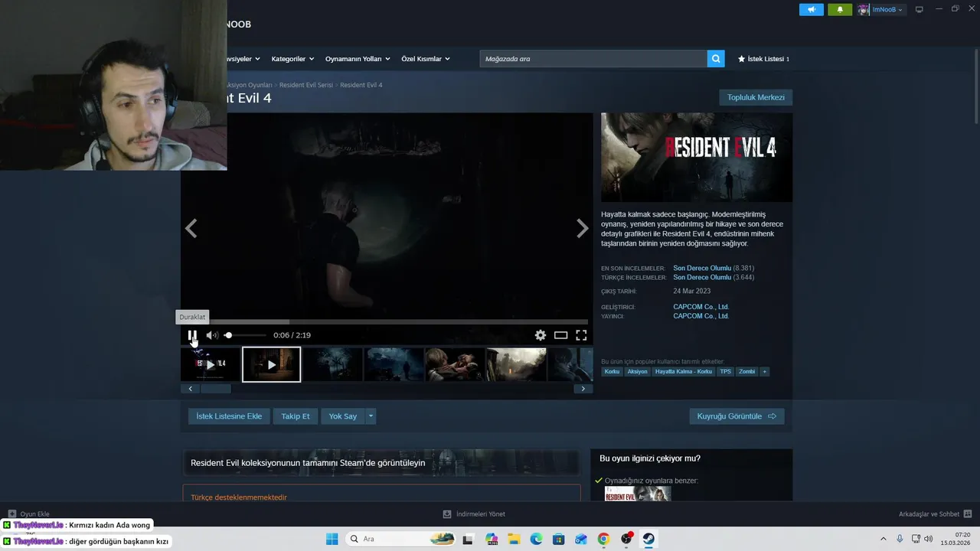The width and height of the screenshot is (980, 551).
Task: Click the Takip Et follow button
Action: (296, 416)
